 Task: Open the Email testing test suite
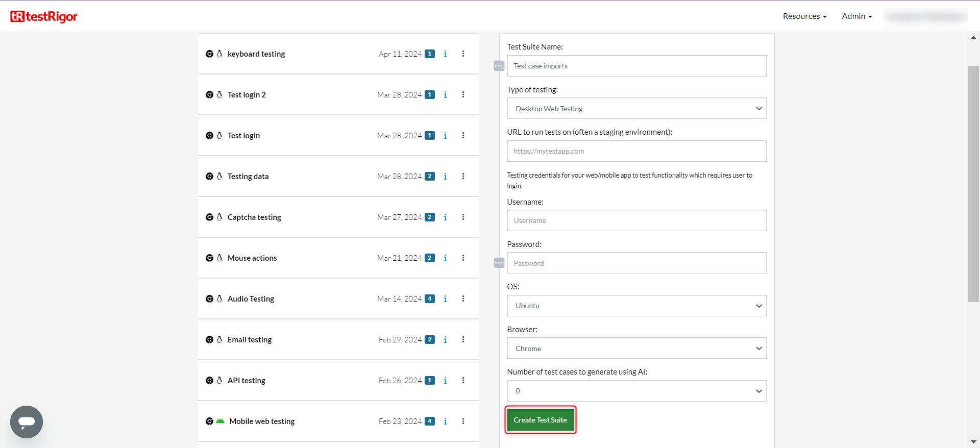250,340
